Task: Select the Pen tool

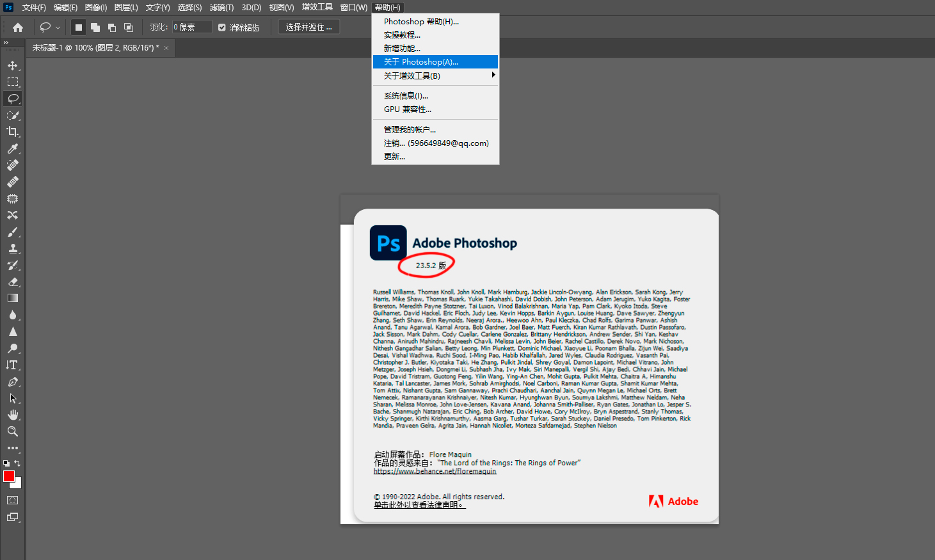Action: click(12, 382)
